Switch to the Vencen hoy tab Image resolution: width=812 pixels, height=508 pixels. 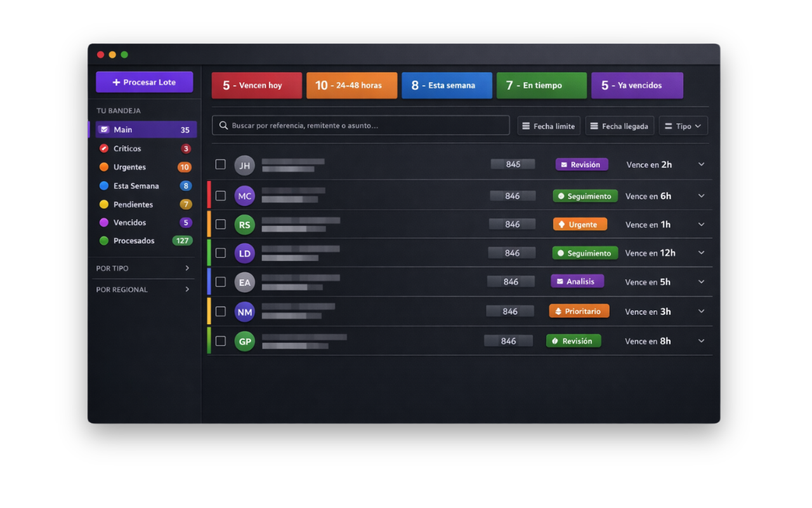pos(256,85)
